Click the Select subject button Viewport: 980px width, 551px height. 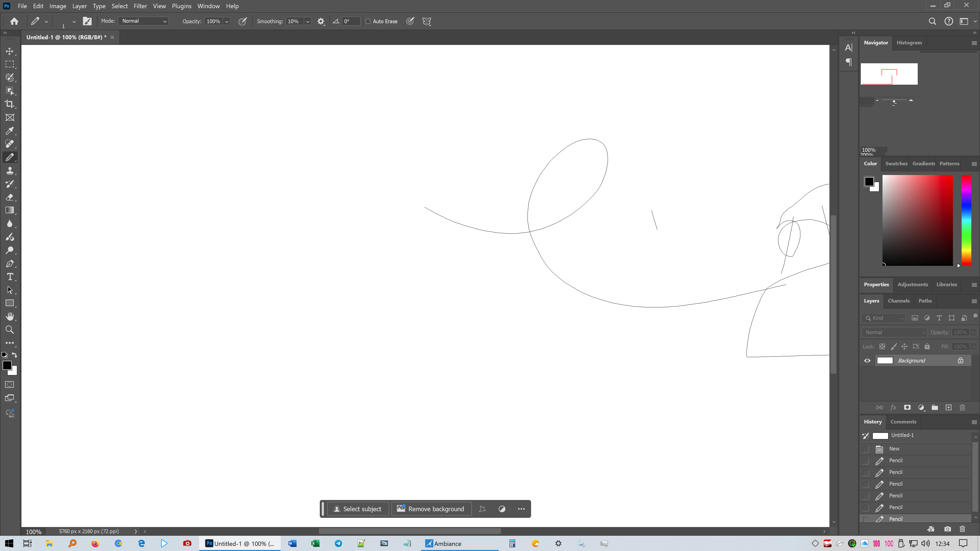(358, 509)
